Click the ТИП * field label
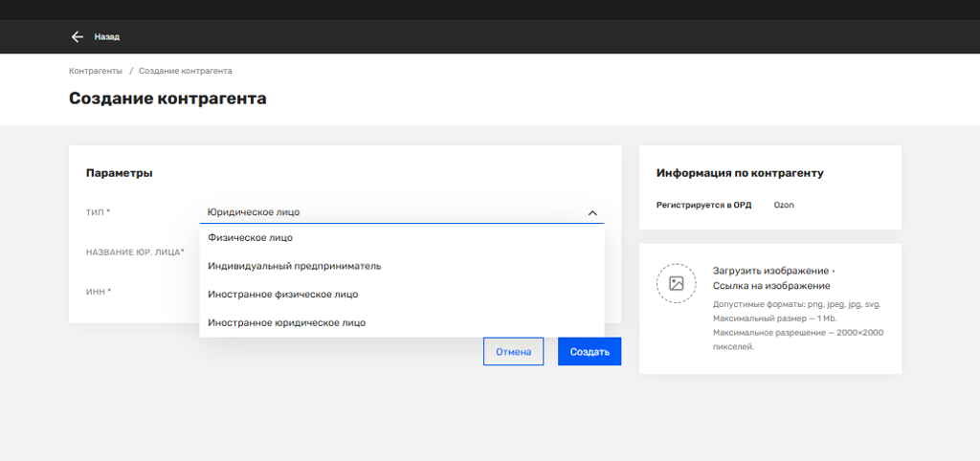The width and height of the screenshot is (980, 461). [x=99, y=212]
